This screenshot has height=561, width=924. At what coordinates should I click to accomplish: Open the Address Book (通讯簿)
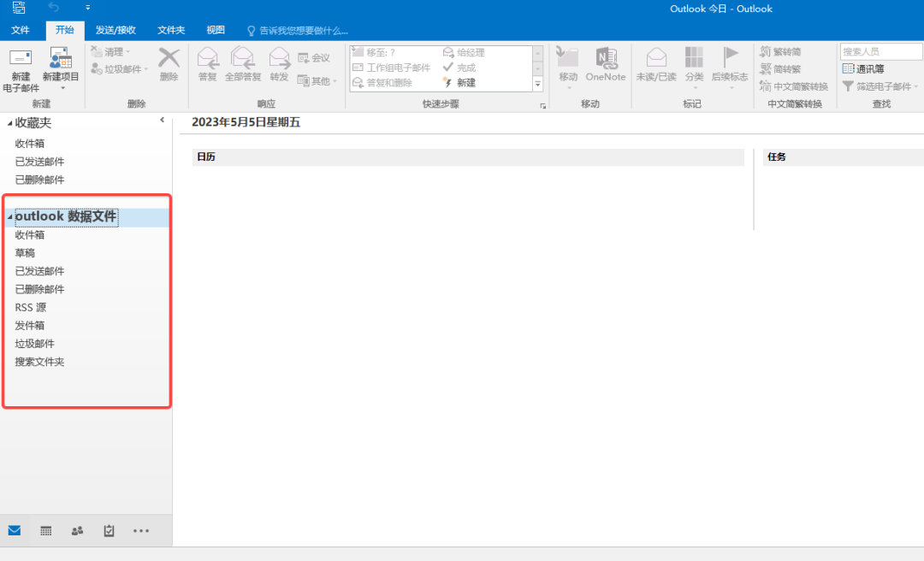pos(863,69)
